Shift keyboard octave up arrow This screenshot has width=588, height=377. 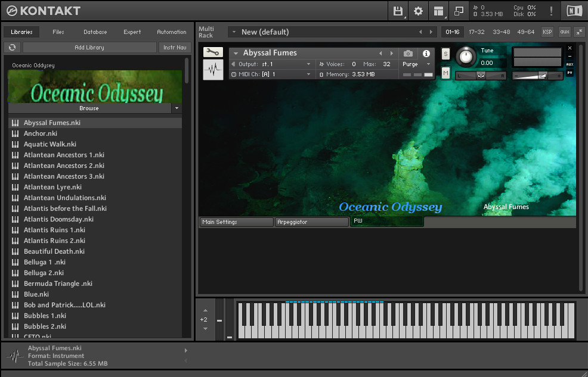click(205, 310)
